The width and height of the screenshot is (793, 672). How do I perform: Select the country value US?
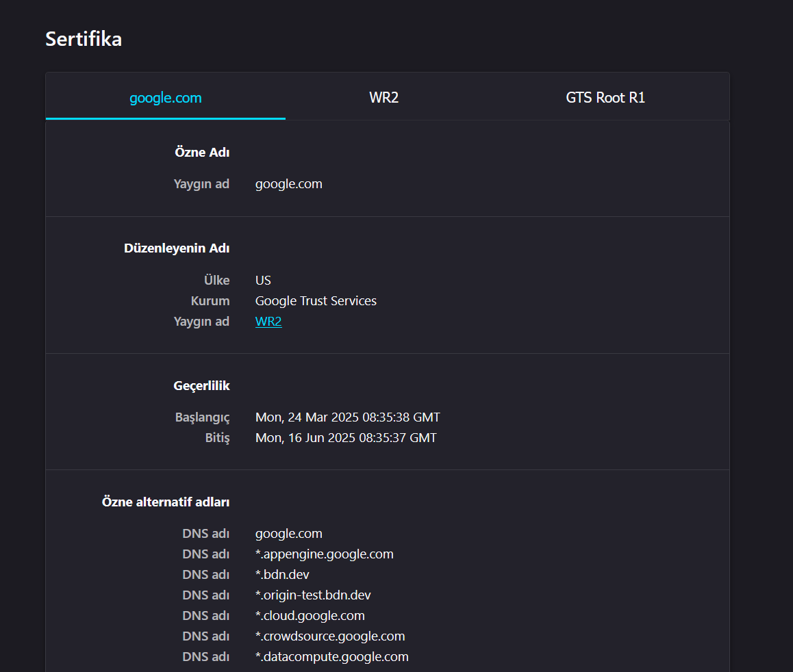click(x=263, y=281)
